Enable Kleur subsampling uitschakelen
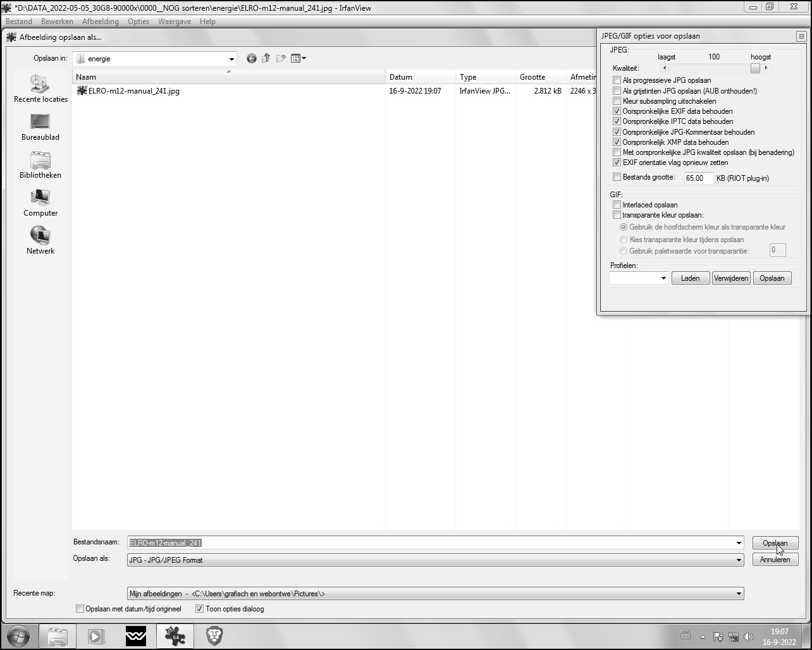The width and height of the screenshot is (812, 650). pyautogui.click(x=617, y=101)
